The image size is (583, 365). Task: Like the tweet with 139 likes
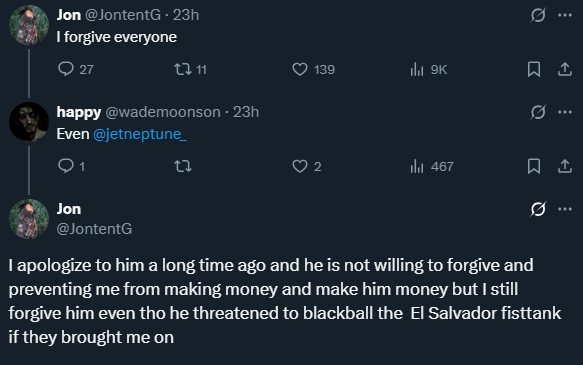pyautogui.click(x=300, y=69)
